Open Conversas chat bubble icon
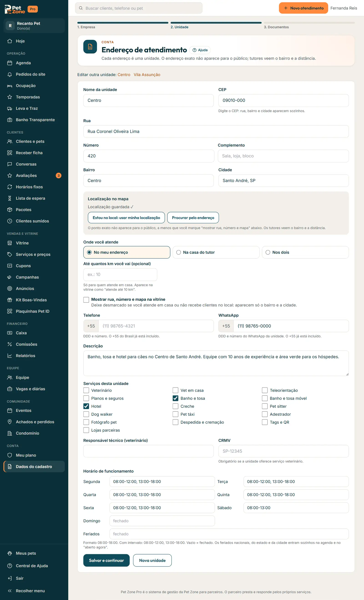The height and width of the screenshot is (600, 364). 10,164
